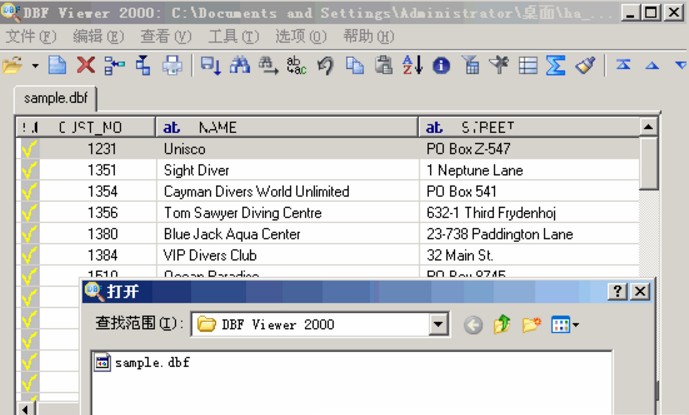Click the NAME column header
This screenshot has width=689, height=415.
(286, 127)
